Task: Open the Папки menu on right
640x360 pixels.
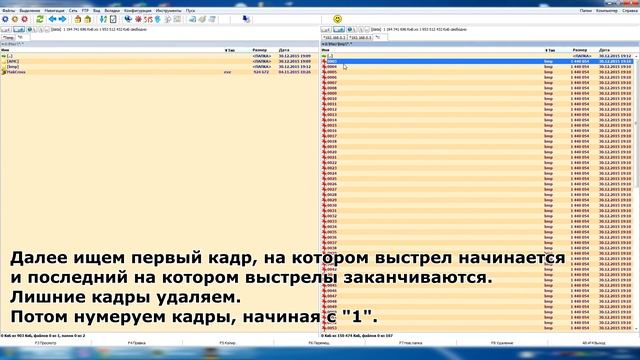Action: pos(586,11)
